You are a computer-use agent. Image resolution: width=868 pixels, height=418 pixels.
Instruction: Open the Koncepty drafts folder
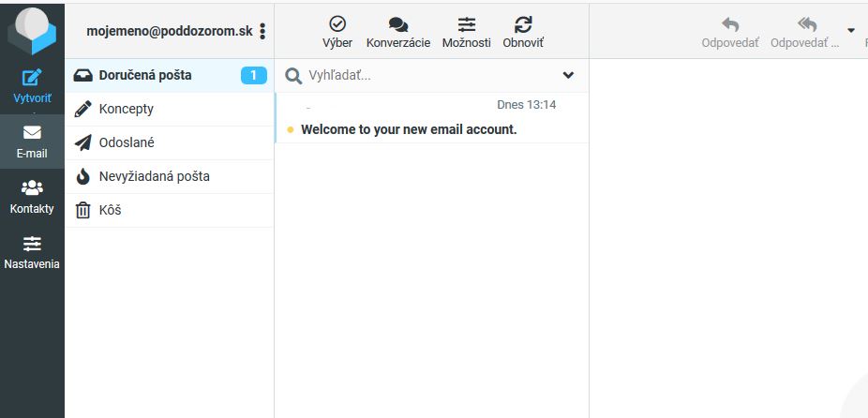(x=126, y=109)
